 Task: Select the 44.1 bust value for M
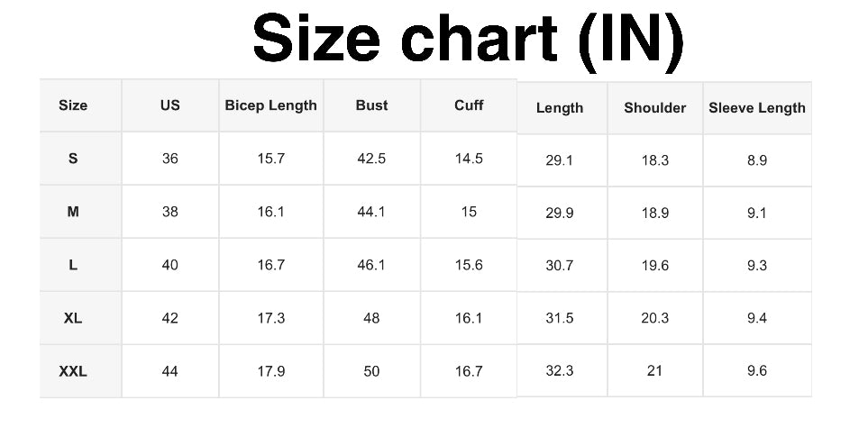pyautogui.click(x=371, y=212)
